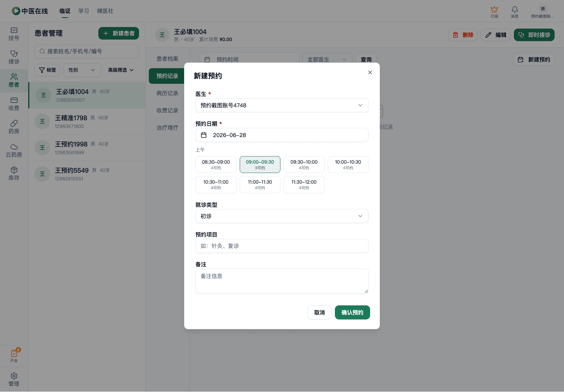Select patient 王必填1004 in list
The height and width of the screenshot is (392, 564).
[87, 95]
